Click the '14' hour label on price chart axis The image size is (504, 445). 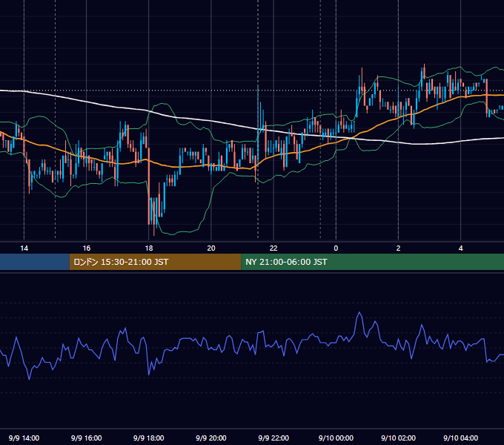(24, 248)
